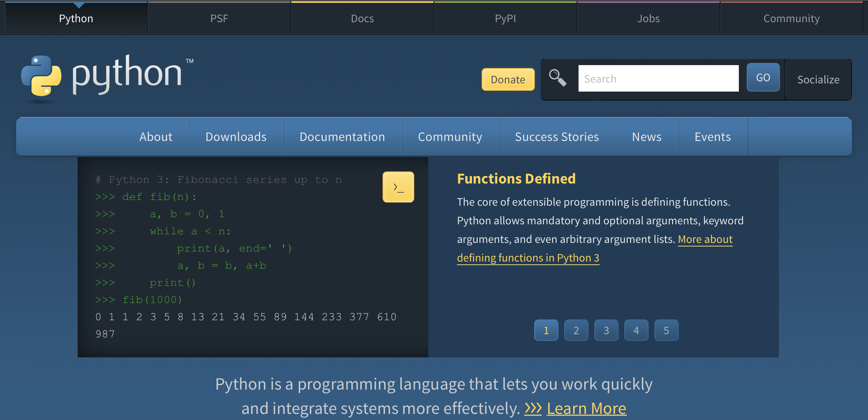This screenshot has width=868, height=420.
Task: Click the '# Python 3: Fibonacci series' comment
Action: [219, 179]
